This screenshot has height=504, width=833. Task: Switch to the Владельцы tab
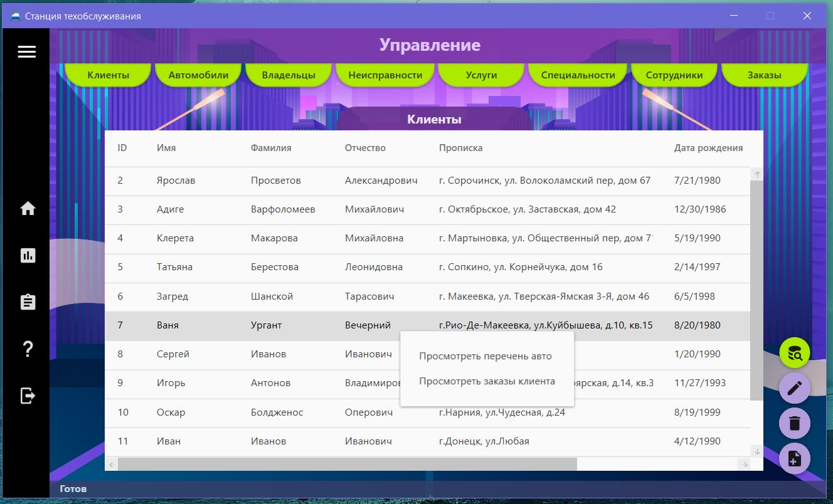tap(289, 75)
